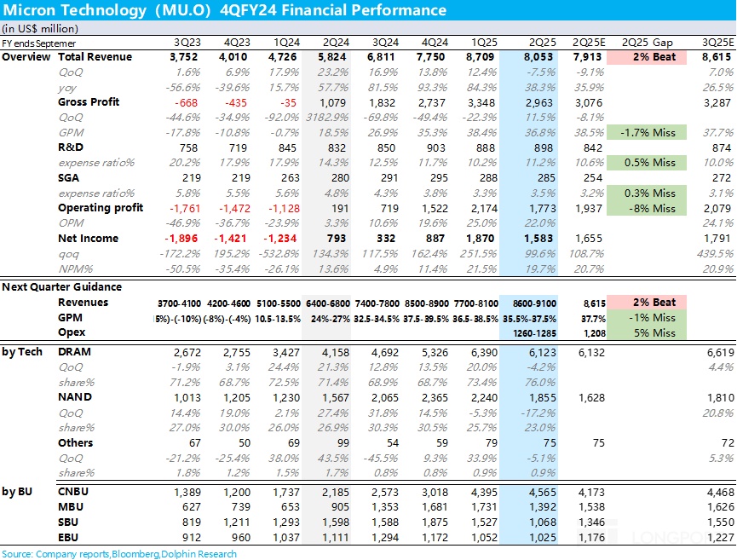Screen dimensions: 737x560
Task: Select guidance revenues cell 3700-4100
Action: click(x=179, y=303)
